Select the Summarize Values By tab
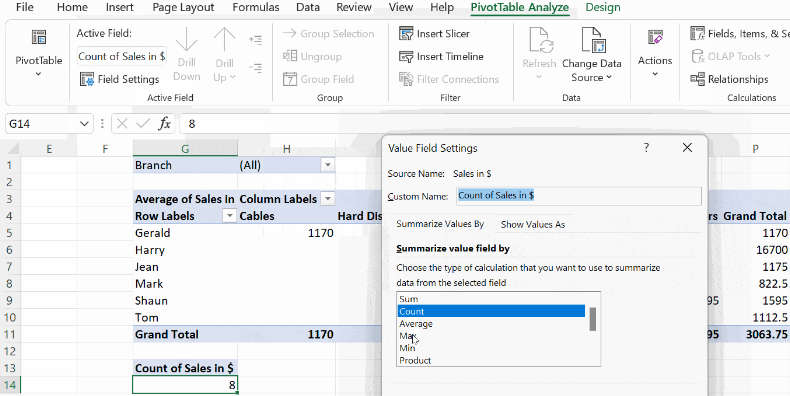The image size is (790, 396). click(x=440, y=224)
